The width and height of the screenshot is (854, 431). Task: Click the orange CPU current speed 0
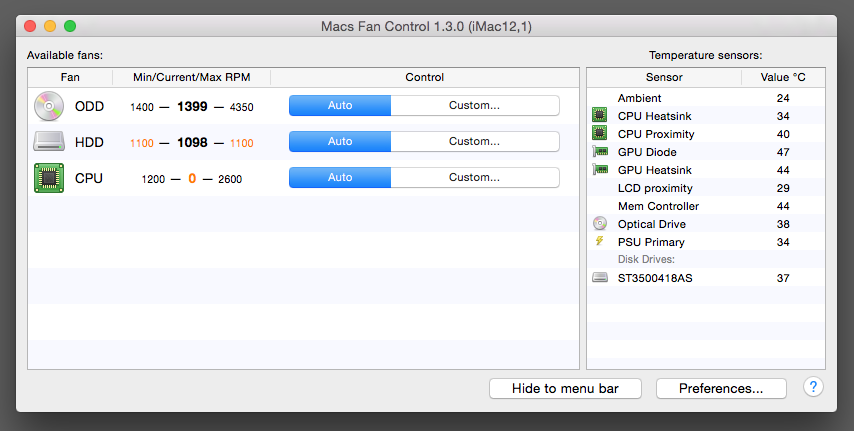(x=192, y=178)
